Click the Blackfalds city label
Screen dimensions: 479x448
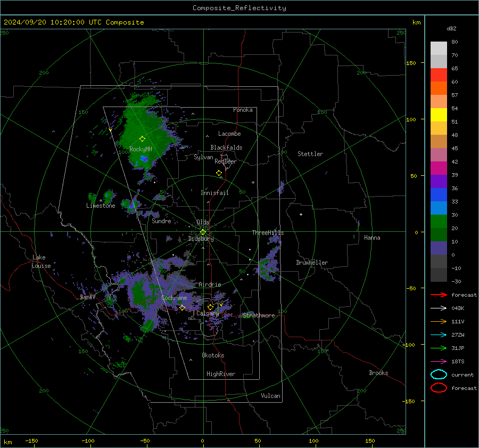point(226,148)
